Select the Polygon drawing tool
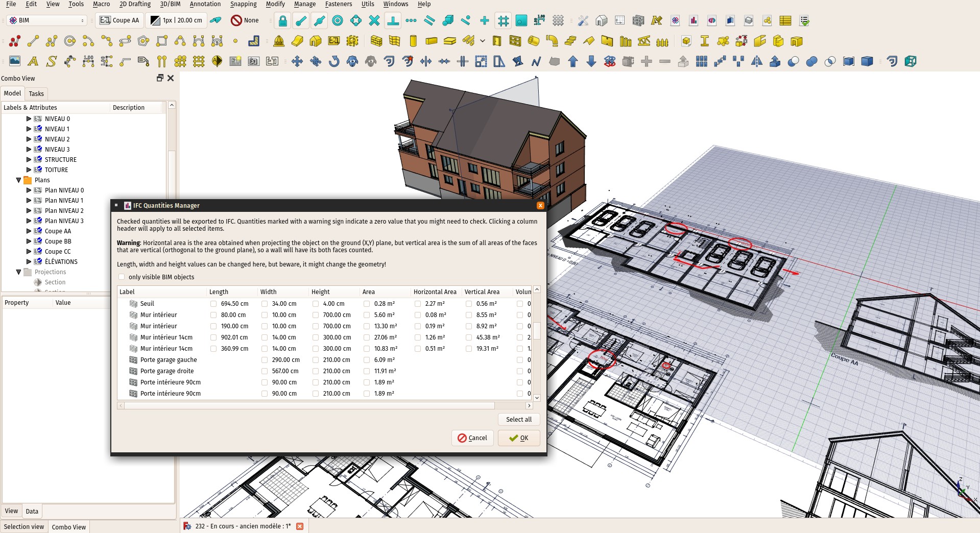 144,41
